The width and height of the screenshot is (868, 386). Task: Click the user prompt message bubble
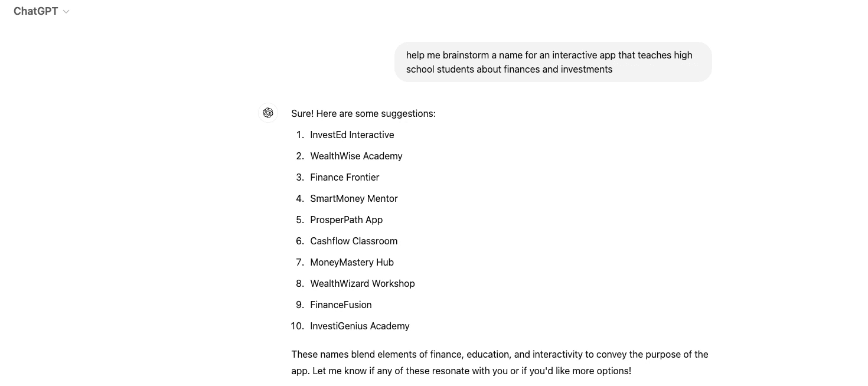pos(553,62)
